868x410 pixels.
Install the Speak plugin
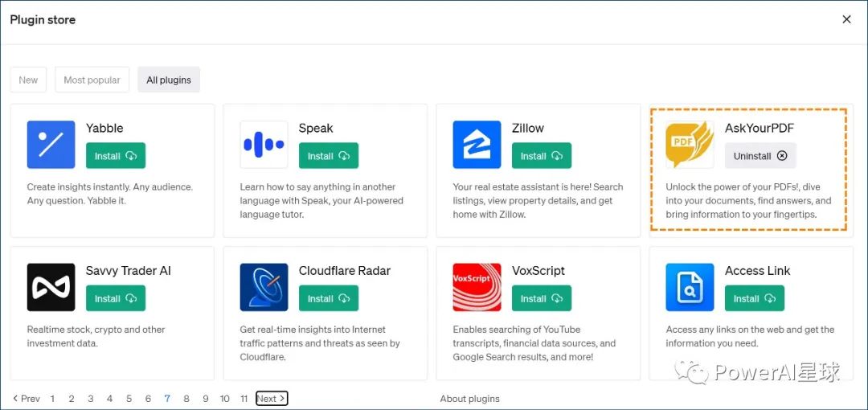pos(329,156)
